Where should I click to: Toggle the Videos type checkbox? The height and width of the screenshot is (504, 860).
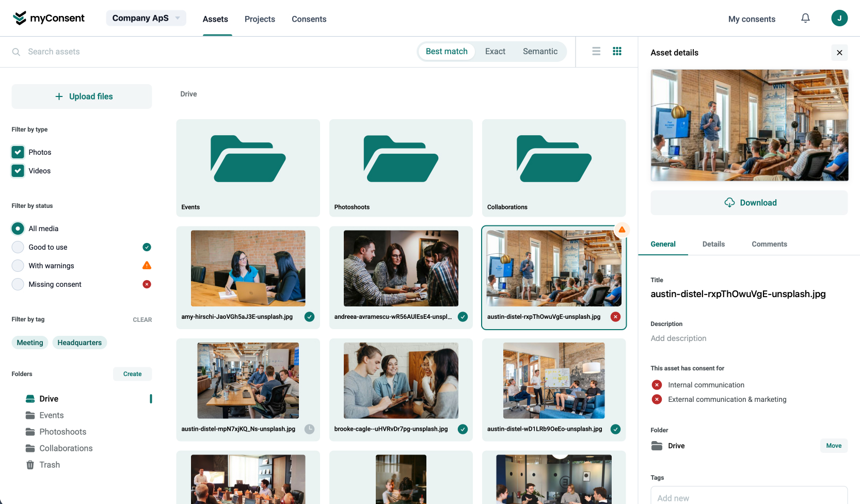pyautogui.click(x=18, y=171)
